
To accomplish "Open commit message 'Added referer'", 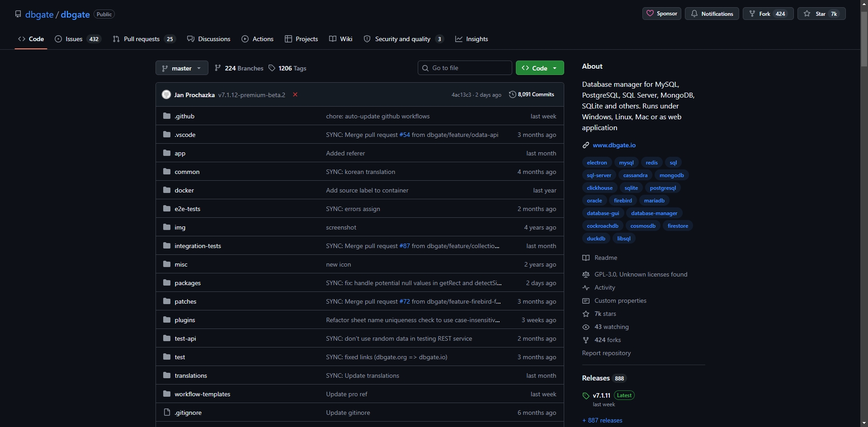I will click(x=345, y=153).
